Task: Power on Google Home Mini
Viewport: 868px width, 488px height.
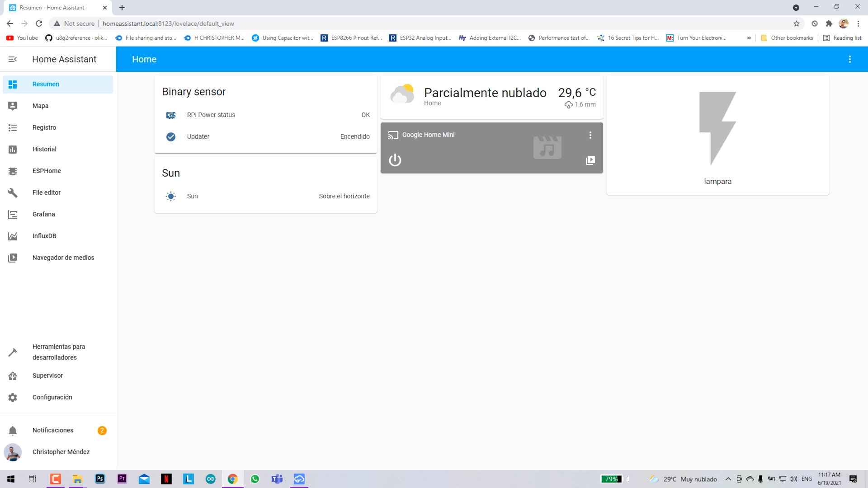Action: tap(395, 160)
